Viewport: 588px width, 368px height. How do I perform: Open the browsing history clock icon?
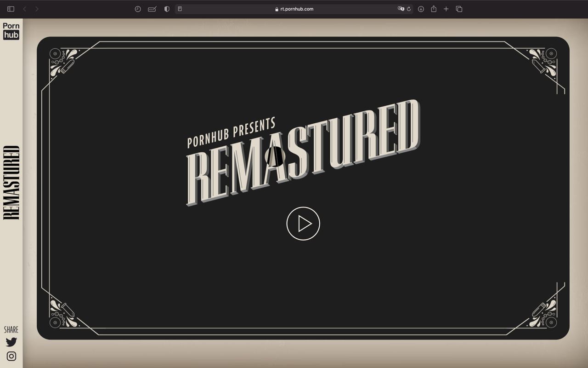coord(138,9)
